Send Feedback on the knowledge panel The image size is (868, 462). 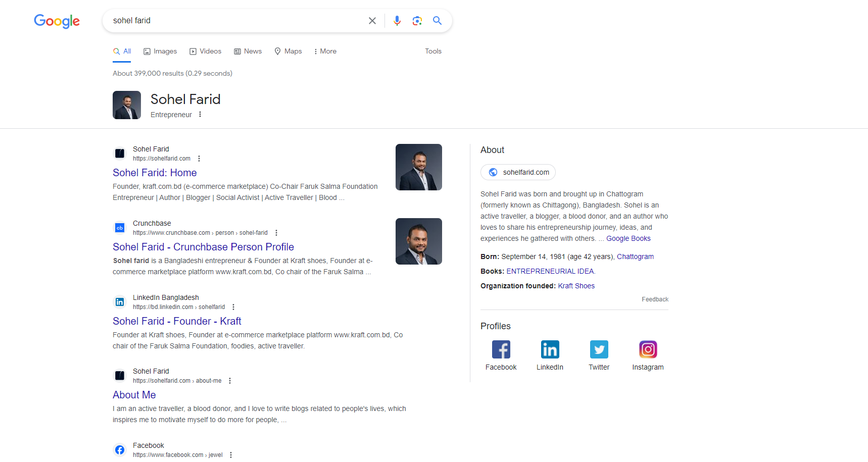pyautogui.click(x=655, y=299)
